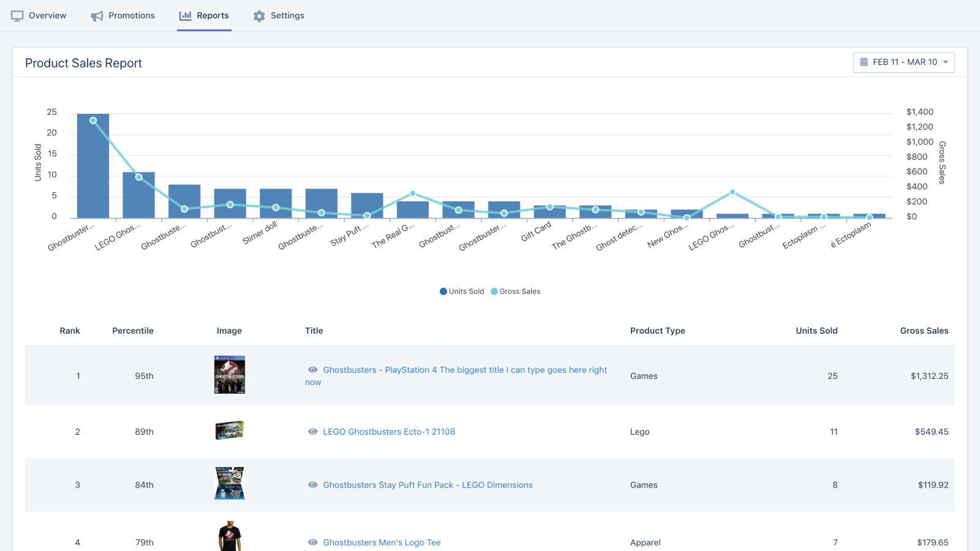Toggle Gross Sales series in chart legend
The height and width of the screenshot is (551, 980).
pos(515,291)
